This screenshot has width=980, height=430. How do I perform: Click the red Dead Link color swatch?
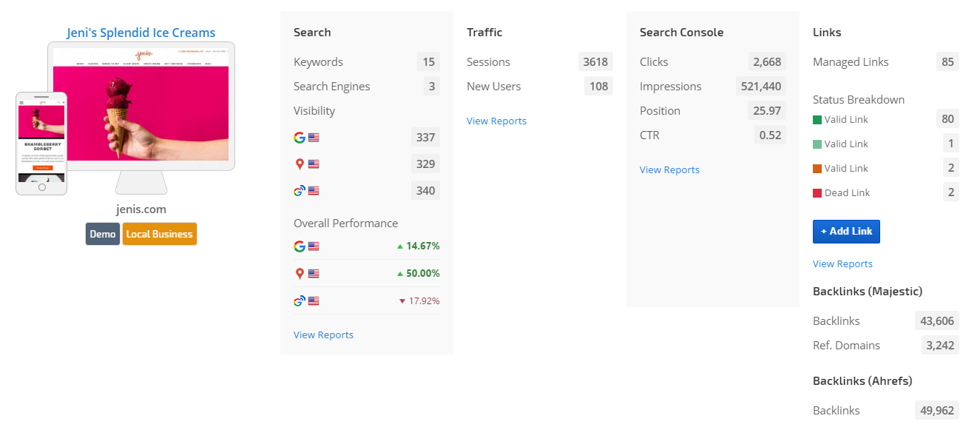[x=817, y=193]
